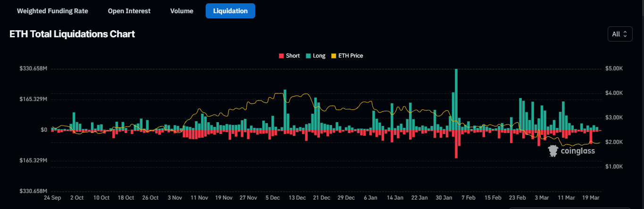The image size is (644, 209).
Task: Click the upper $165.329M axis label
Action: [x=33, y=99]
